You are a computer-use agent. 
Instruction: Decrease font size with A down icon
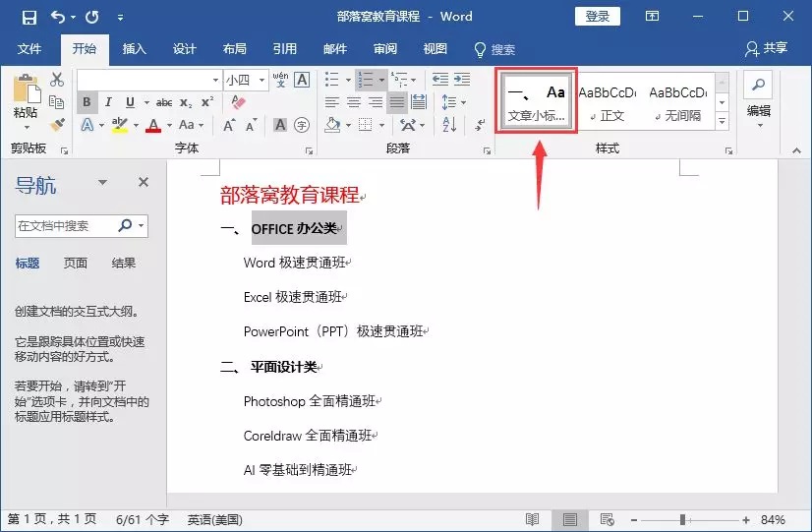251,125
